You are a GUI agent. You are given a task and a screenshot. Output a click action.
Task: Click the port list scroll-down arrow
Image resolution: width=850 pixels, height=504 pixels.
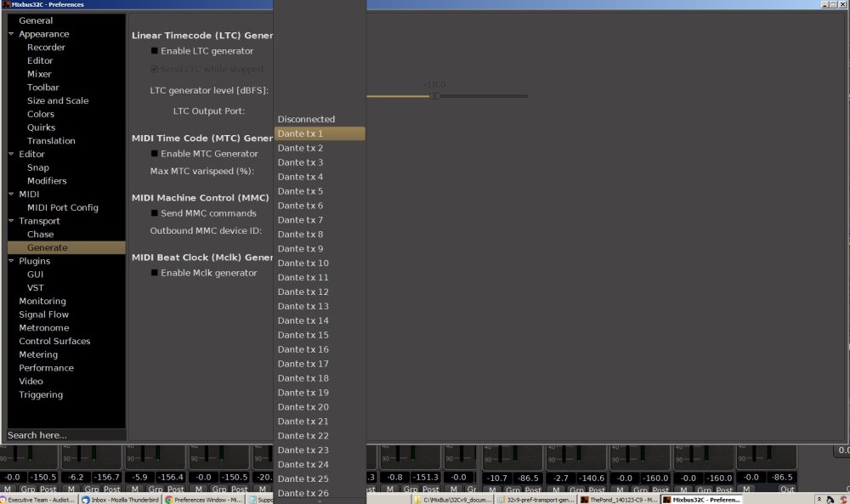tap(320, 501)
